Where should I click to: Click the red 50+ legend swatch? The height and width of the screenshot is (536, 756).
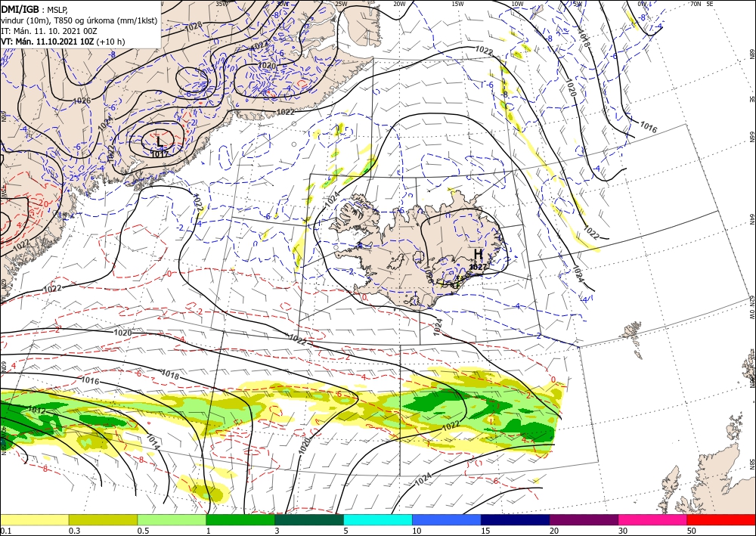point(721,519)
